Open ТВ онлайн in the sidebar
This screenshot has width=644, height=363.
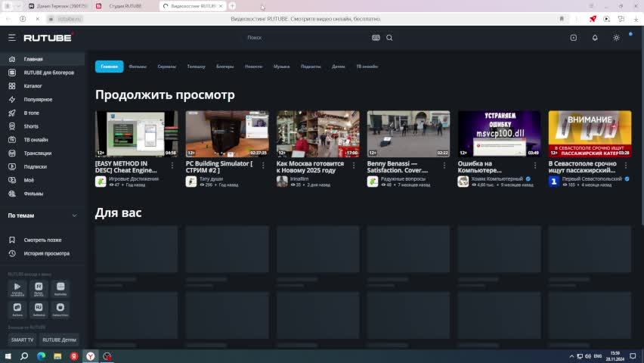(42, 140)
